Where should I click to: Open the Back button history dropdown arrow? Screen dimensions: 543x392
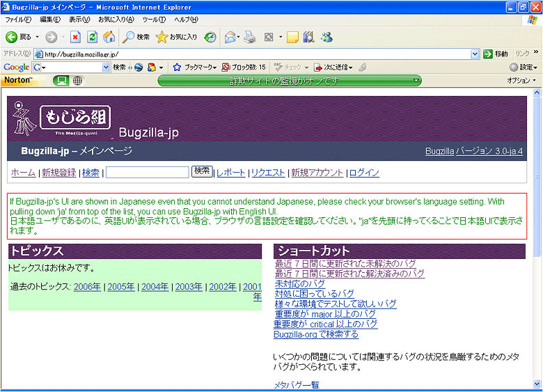(x=38, y=37)
